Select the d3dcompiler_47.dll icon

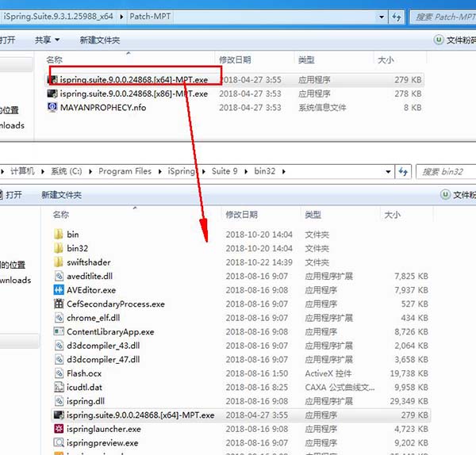59,359
